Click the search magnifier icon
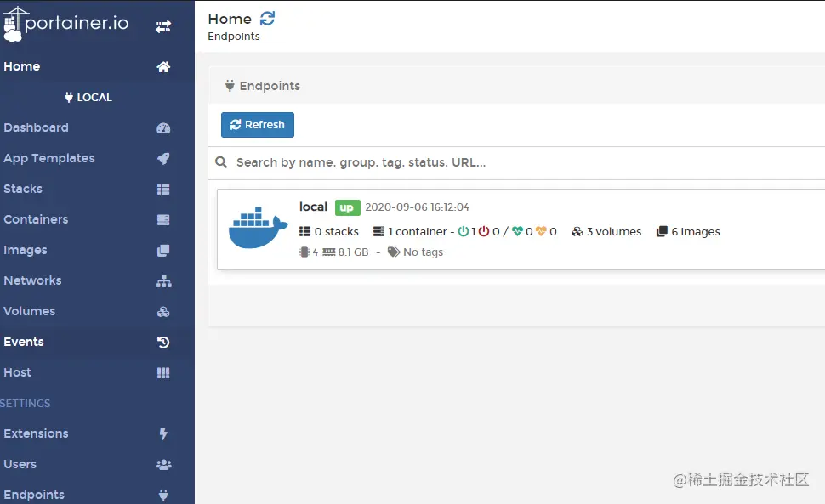 pyautogui.click(x=221, y=162)
